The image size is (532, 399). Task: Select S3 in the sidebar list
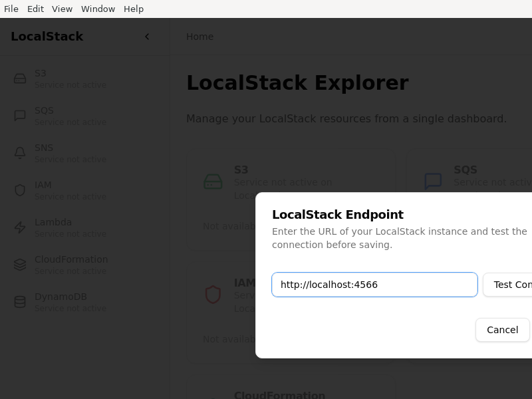click(85, 78)
